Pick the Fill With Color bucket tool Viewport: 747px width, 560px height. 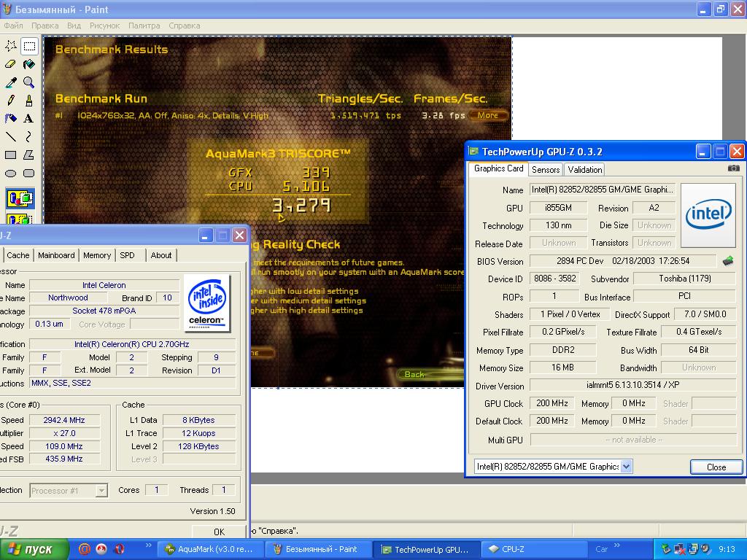click(x=29, y=64)
